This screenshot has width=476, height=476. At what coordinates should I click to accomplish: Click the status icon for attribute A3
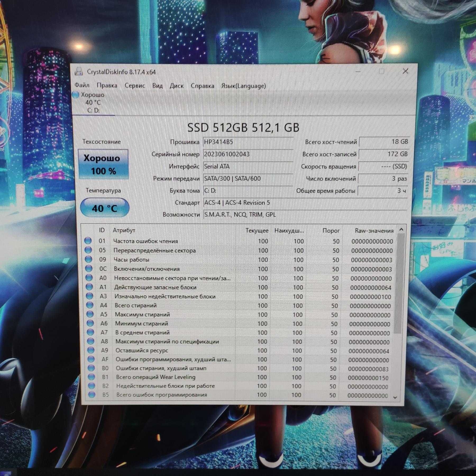(x=89, y=296)
